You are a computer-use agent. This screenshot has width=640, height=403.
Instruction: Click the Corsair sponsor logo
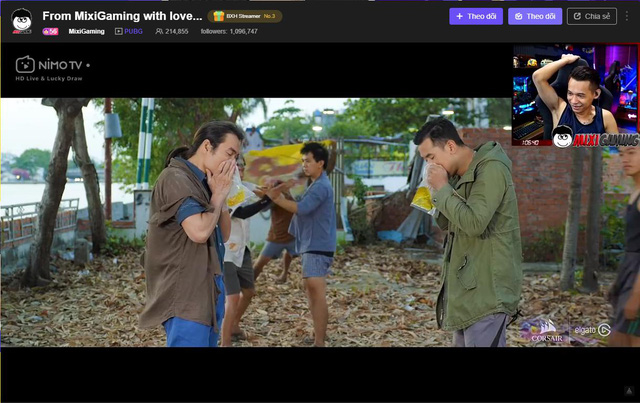pyautogui.click(x=547, y=331)
